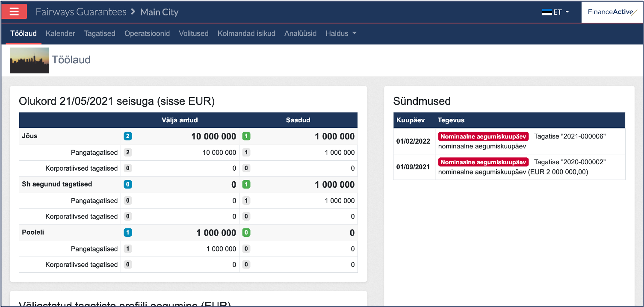The image size is (644, 307).
Task: Go to the Analüüsid tab
Action: pyautogui.click(x=300, y=33)
